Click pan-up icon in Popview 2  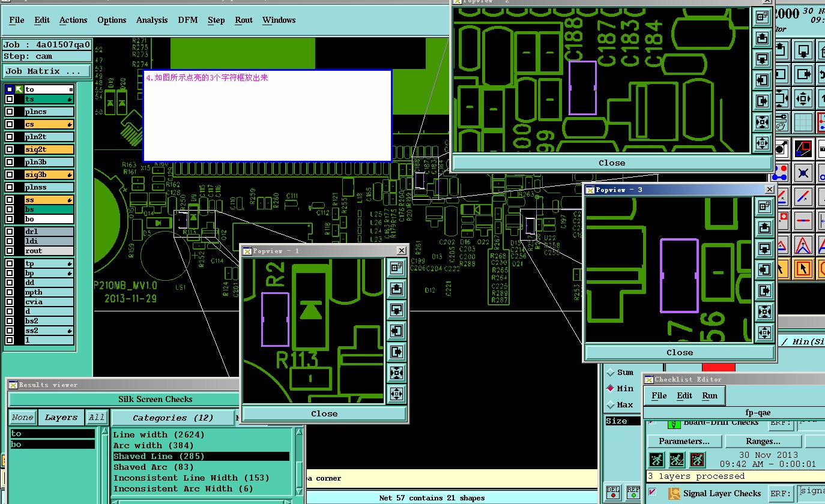763,38
